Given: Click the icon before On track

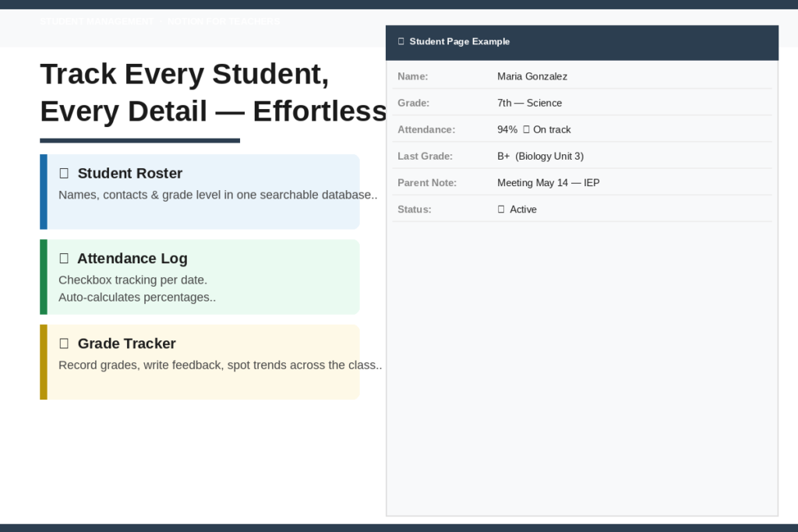Looking at the screenshot, I should tap(526, 130).
